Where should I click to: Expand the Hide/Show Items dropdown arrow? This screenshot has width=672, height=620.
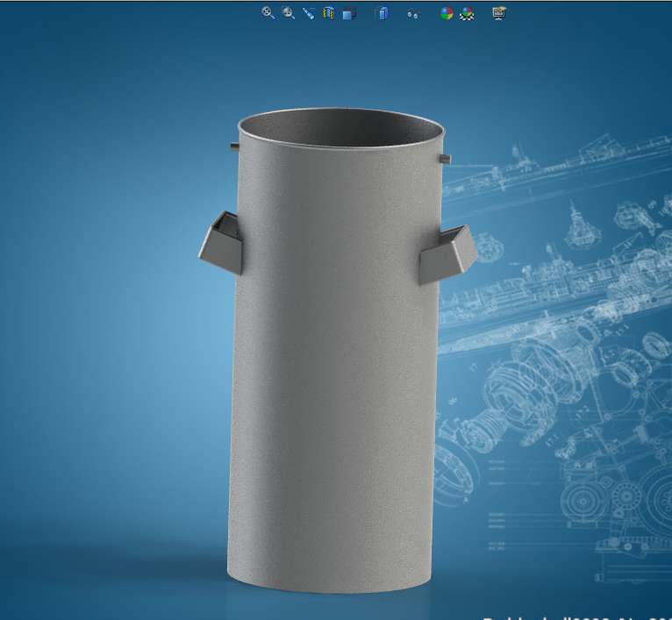pos(430,14)
